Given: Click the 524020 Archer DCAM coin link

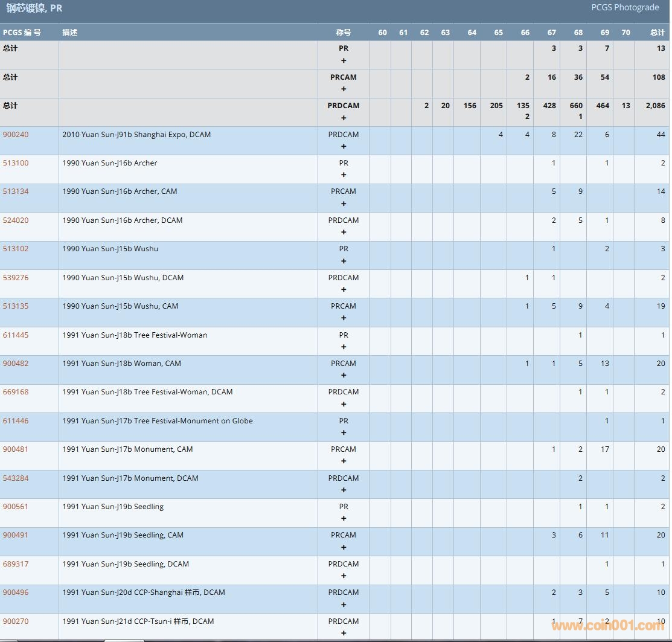Looking at the screenshot, I should 16,220.
